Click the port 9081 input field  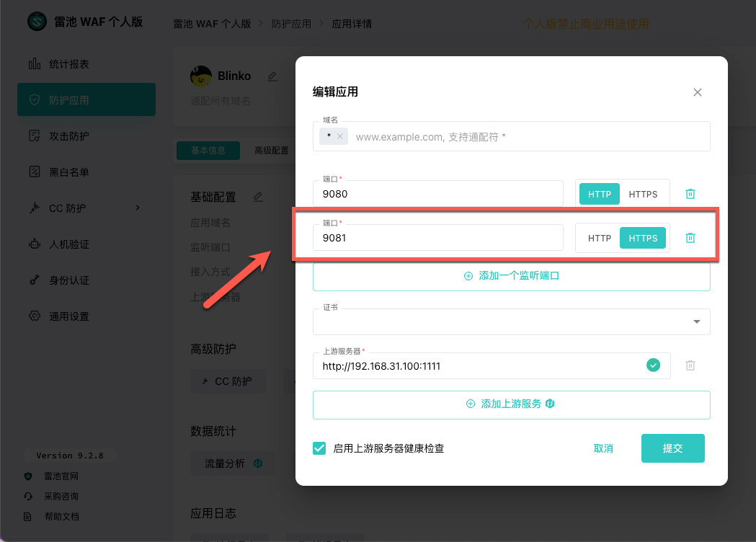437,237
